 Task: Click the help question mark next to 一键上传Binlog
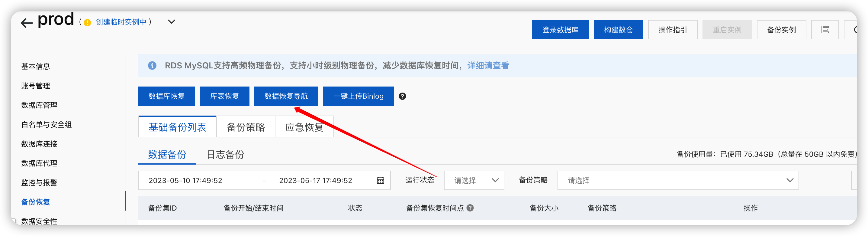tap(402, 96)
